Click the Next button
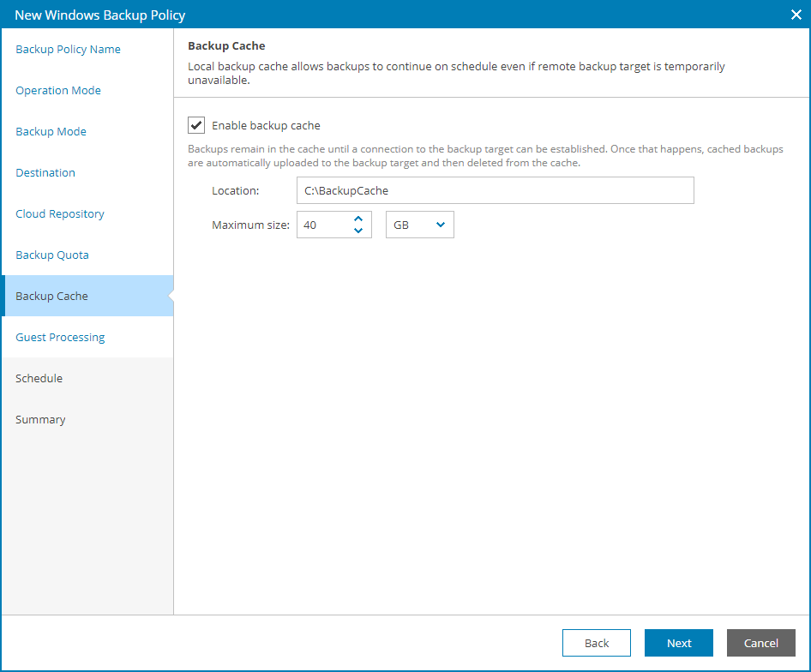The image size is (811, 672). (678, 643)
